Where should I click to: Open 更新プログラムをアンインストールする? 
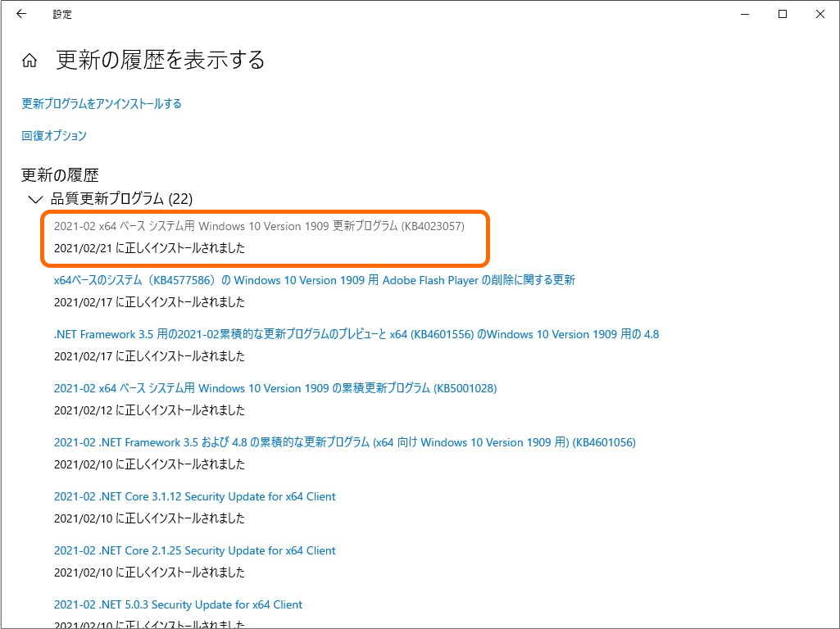(x=101, y=103)
